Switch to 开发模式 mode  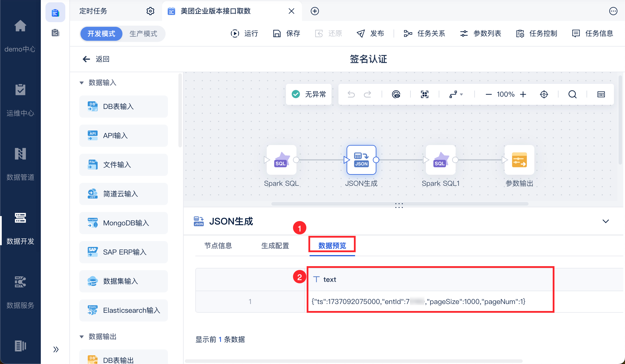pos(101,34)
